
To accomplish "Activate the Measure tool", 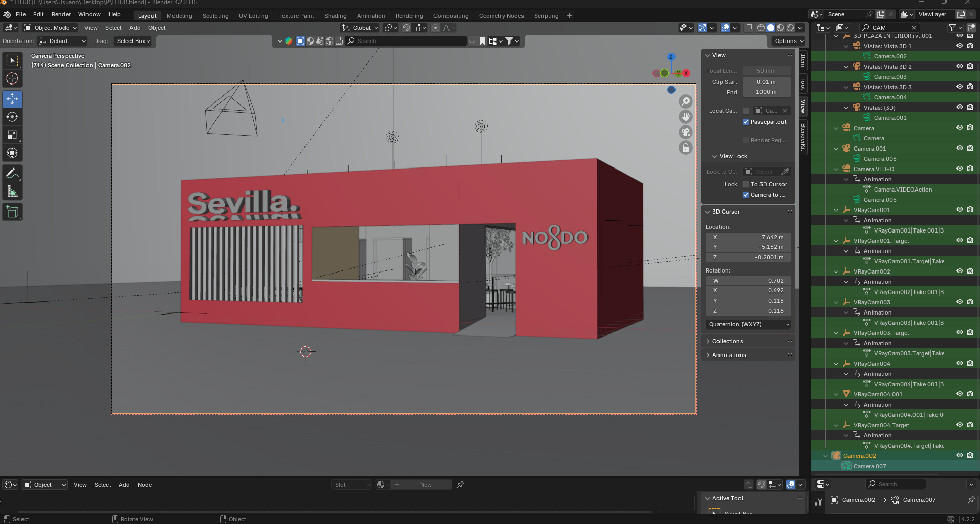I will [x=12, y=192].
